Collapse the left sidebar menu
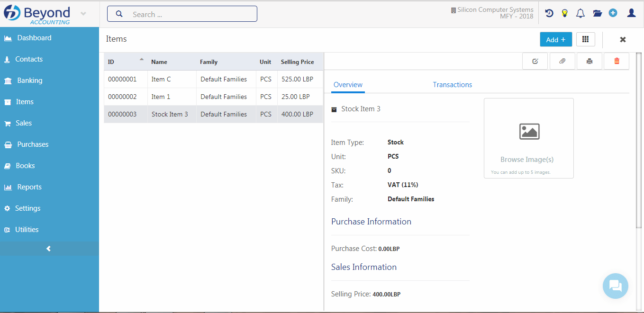The image size is (644, 313). [x=49, y=249]
